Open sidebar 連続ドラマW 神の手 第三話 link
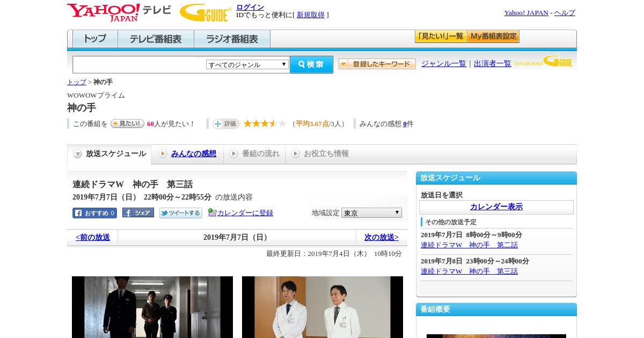The height and width of the screenshot is (338, 644). [470, 271]
